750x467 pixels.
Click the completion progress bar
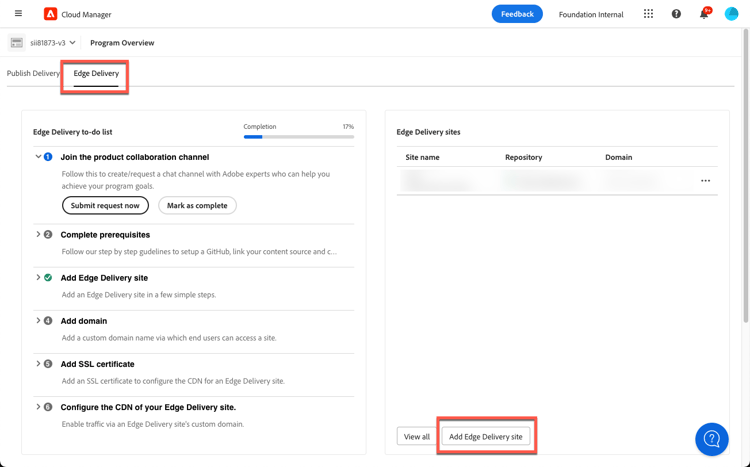(298, 137)
